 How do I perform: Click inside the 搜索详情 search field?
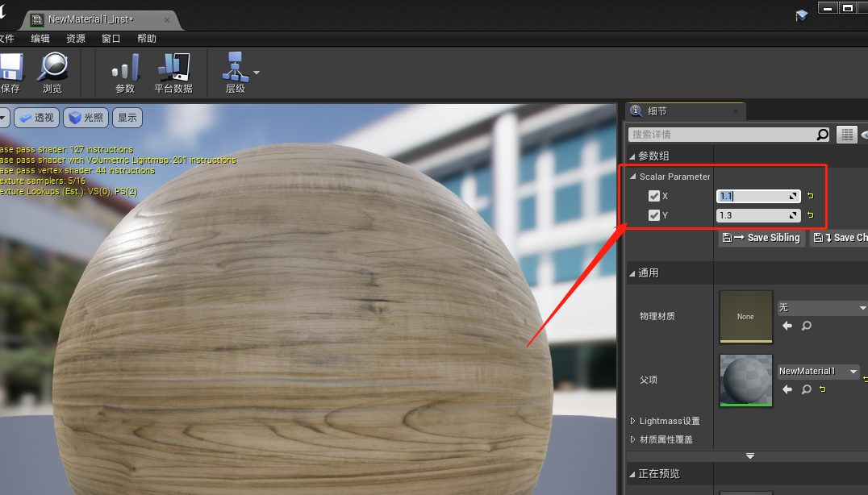coord(718,134)
